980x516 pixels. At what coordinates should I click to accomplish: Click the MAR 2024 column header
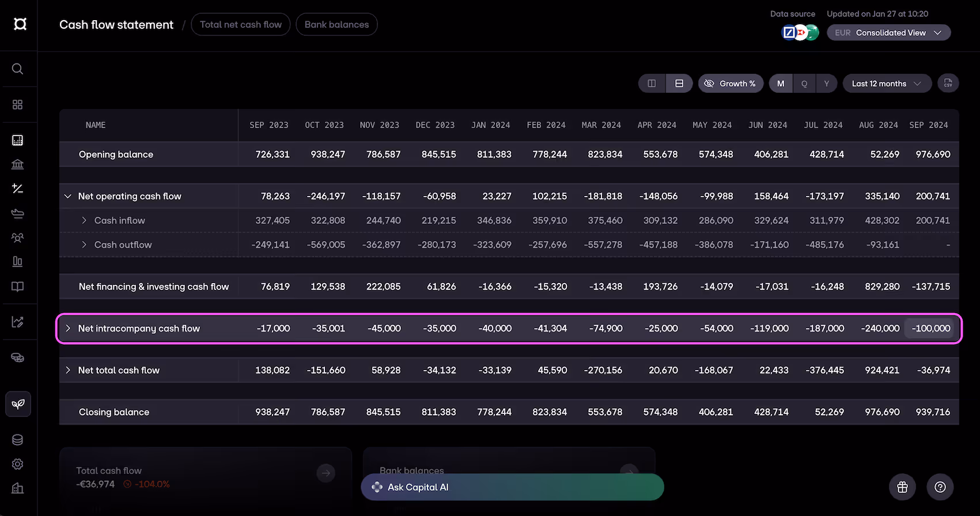601,125
